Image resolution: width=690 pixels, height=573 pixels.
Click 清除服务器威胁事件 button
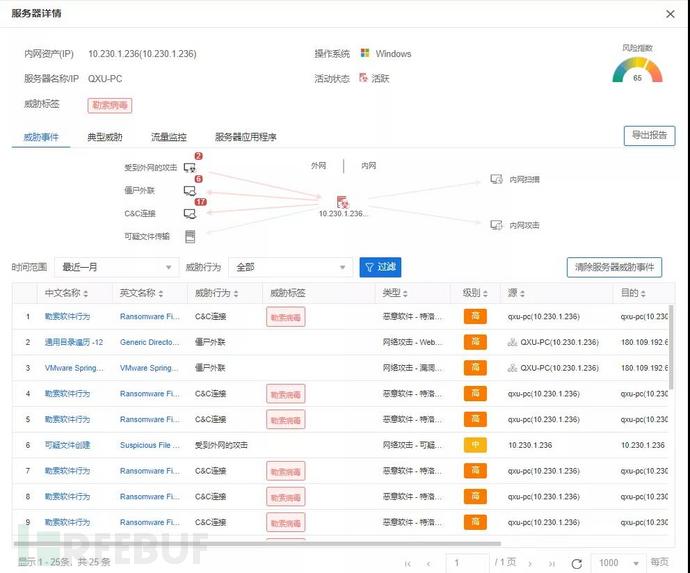point(614,267)
